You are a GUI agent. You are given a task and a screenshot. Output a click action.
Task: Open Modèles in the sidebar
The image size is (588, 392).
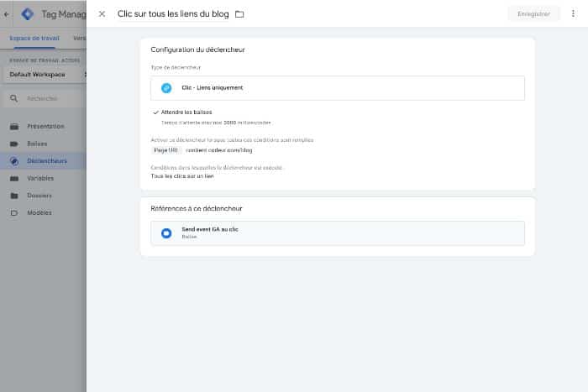[x=38, y=213]
